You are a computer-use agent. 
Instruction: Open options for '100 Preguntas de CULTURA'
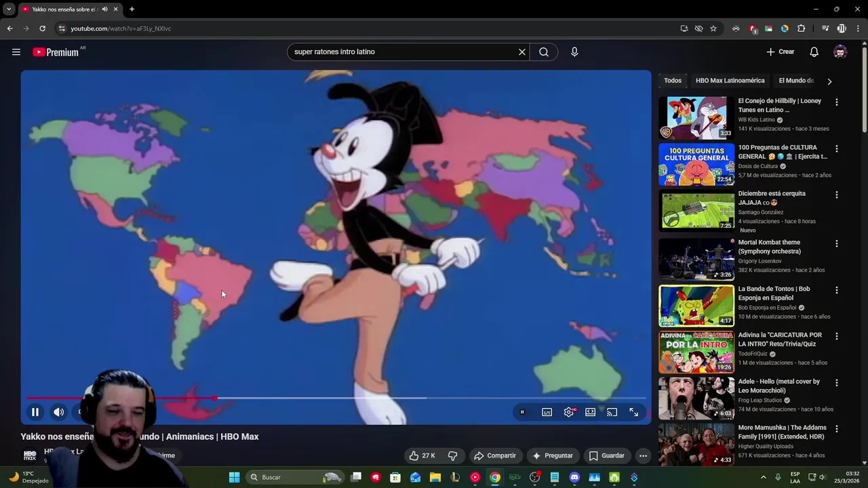click(x=836, y=148)
